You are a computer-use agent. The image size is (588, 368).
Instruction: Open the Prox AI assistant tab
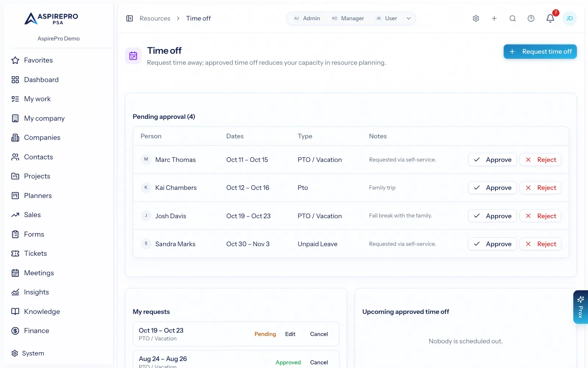point(581,307)
